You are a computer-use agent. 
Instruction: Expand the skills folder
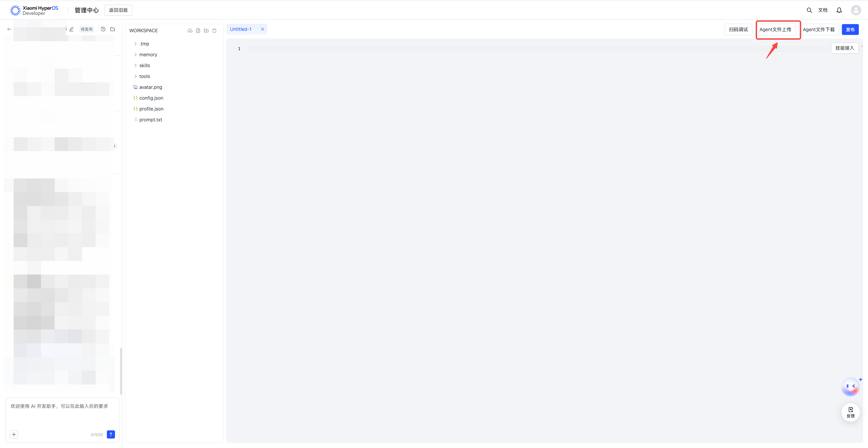(144, 65)
